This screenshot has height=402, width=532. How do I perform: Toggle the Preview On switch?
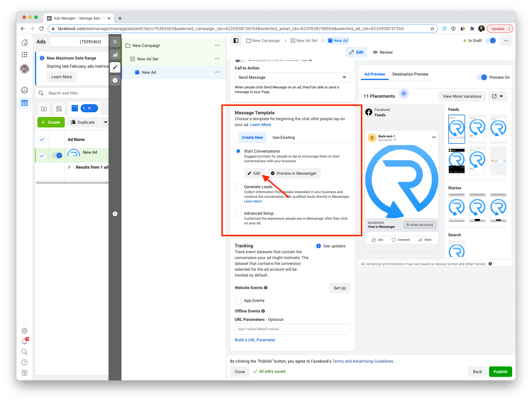[x=482, y=77]
